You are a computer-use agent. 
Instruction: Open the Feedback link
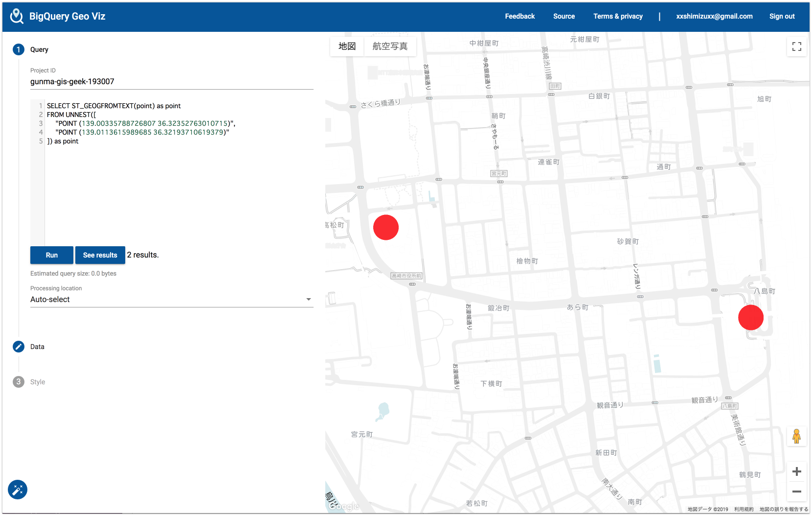[x=520, y=16]
